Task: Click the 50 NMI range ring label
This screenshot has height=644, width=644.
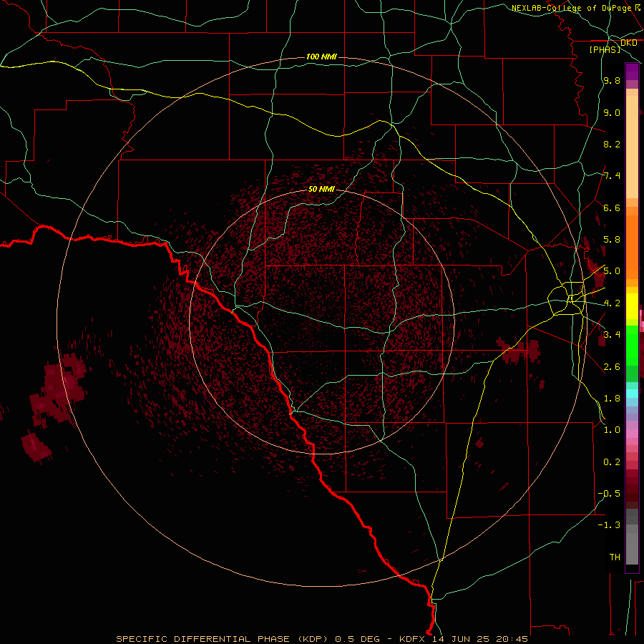Action: click(x=321, y=189)
